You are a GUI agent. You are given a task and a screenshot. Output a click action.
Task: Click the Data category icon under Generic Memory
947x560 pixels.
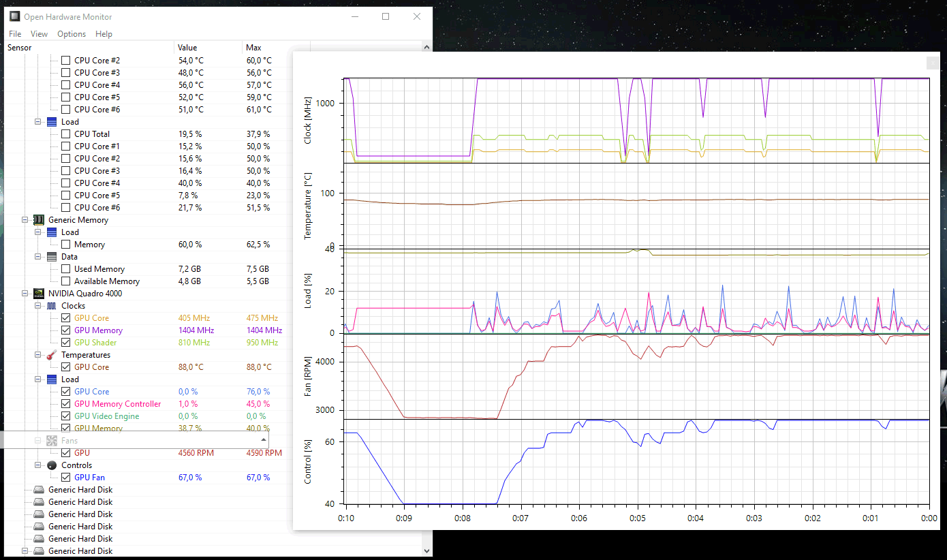point(52,257)
